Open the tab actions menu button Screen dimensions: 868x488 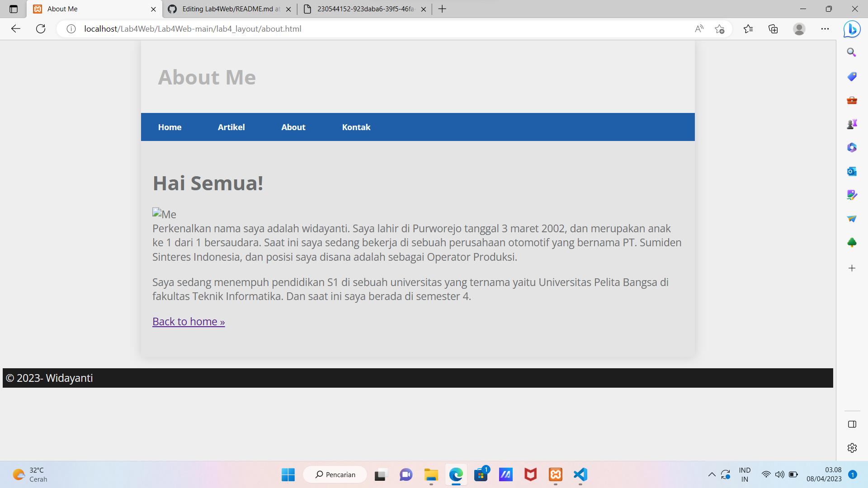14,9
